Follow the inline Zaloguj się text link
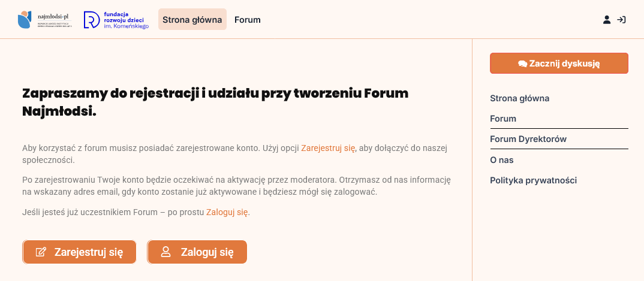The image size is (644, 281). coord(227,212)
